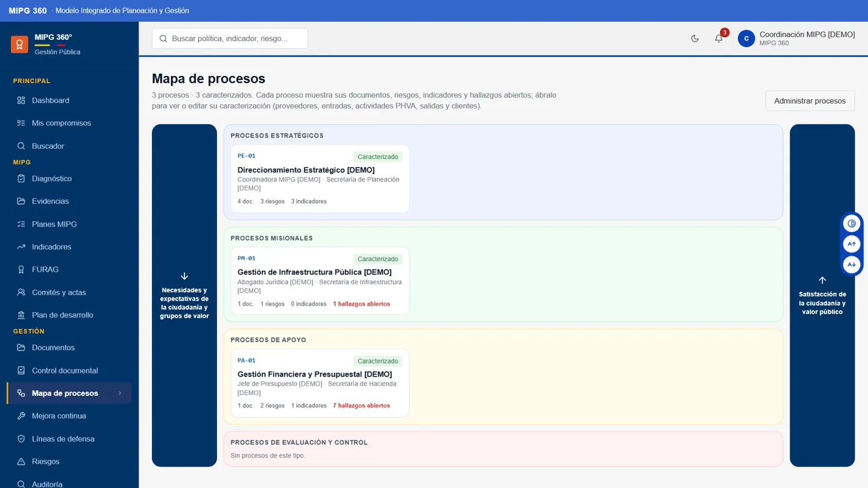Click the Caracterizado badge on PA-01
868x488 pixels.
(x=378, y=361)
